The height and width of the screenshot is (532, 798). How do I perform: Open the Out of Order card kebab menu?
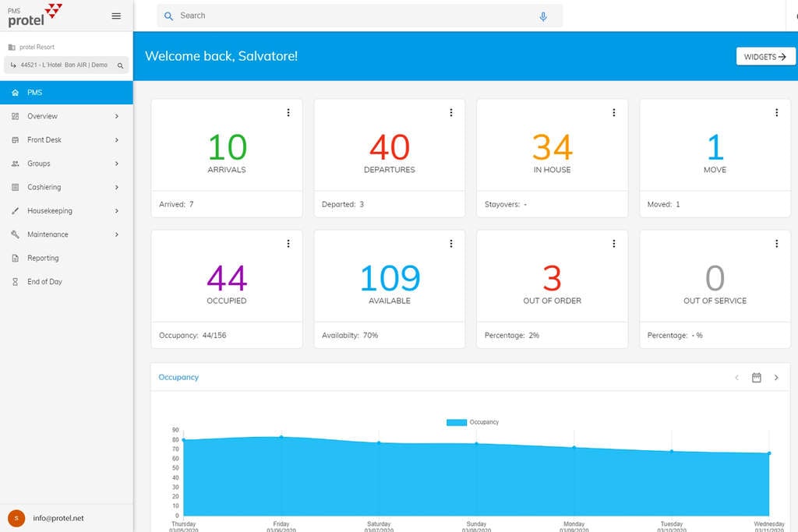coord(614,244)
